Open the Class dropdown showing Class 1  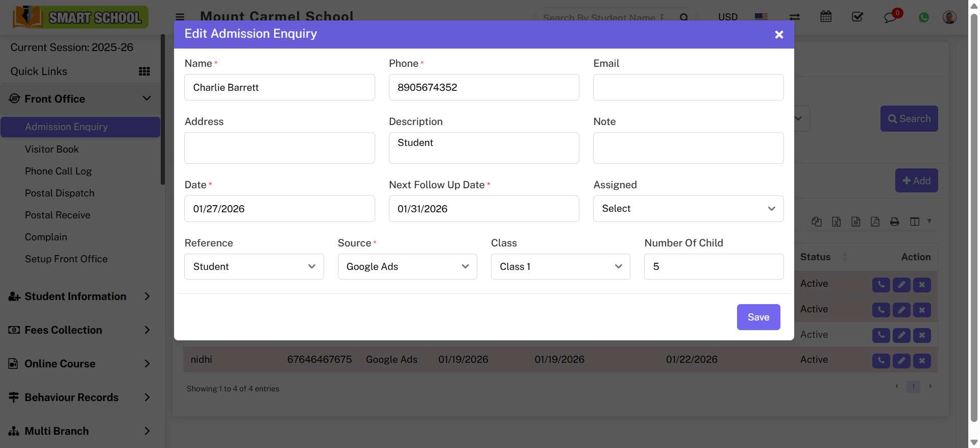click(x=560, y=267)
